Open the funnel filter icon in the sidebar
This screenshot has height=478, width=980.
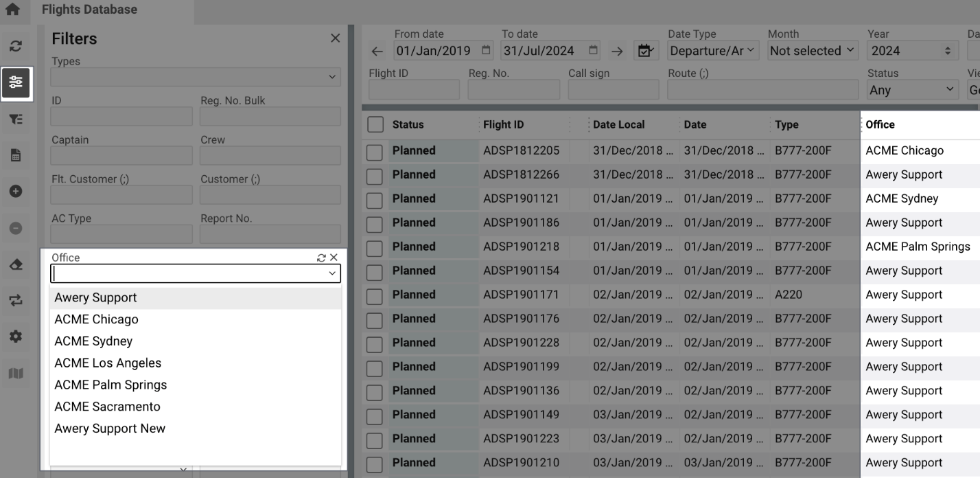coord(16,119)
